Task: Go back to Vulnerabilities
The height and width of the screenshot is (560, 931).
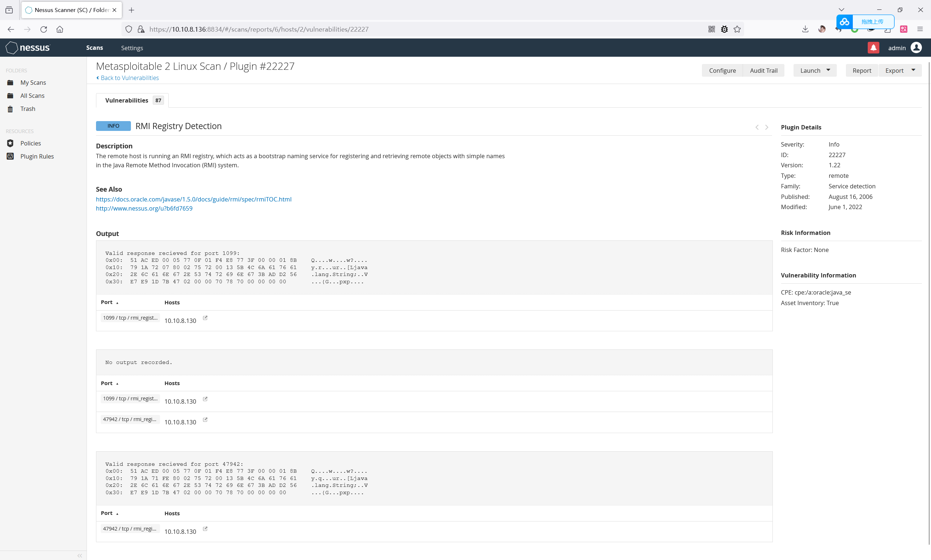Action: pyautogui.click(x=128, y=78)
